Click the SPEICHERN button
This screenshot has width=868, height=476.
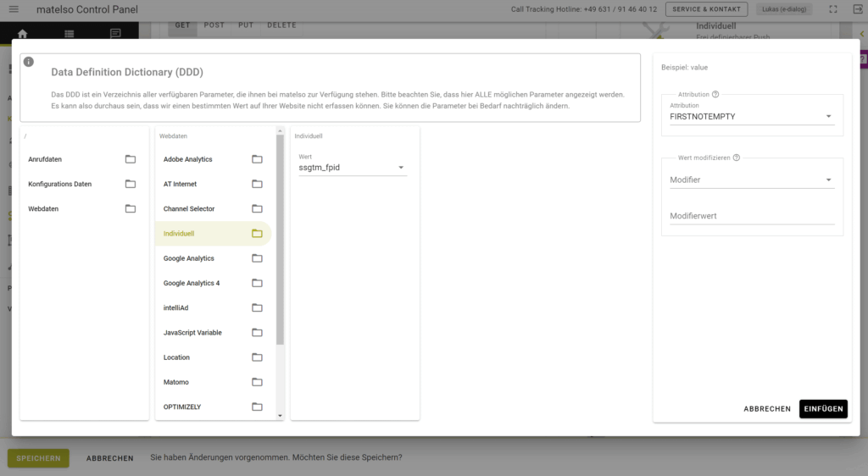pos(38,458)
